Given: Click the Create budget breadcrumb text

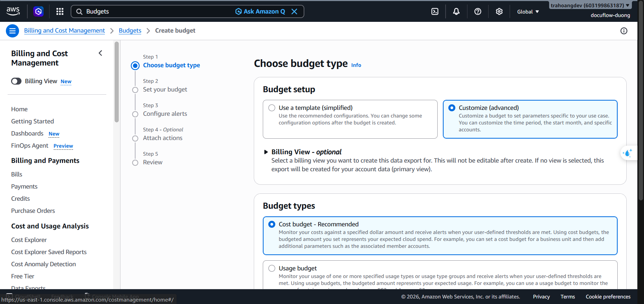Looking at the screenshot, I should coord(175,31).
